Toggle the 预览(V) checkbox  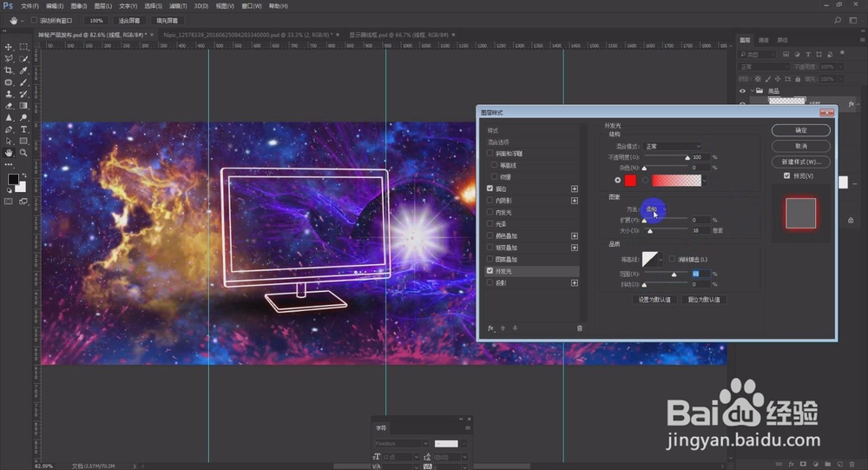point(786,175)
